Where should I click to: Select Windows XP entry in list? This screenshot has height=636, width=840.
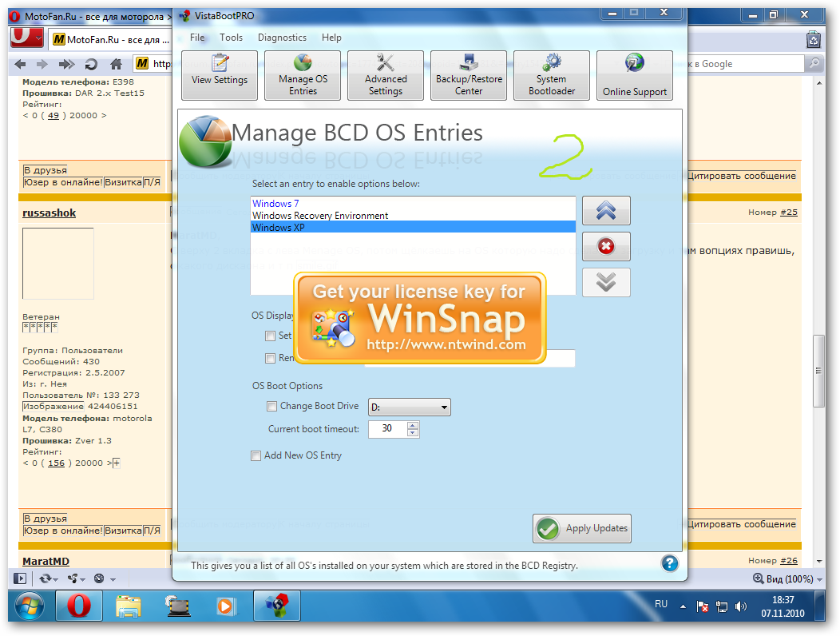click(x=413, y=228)
